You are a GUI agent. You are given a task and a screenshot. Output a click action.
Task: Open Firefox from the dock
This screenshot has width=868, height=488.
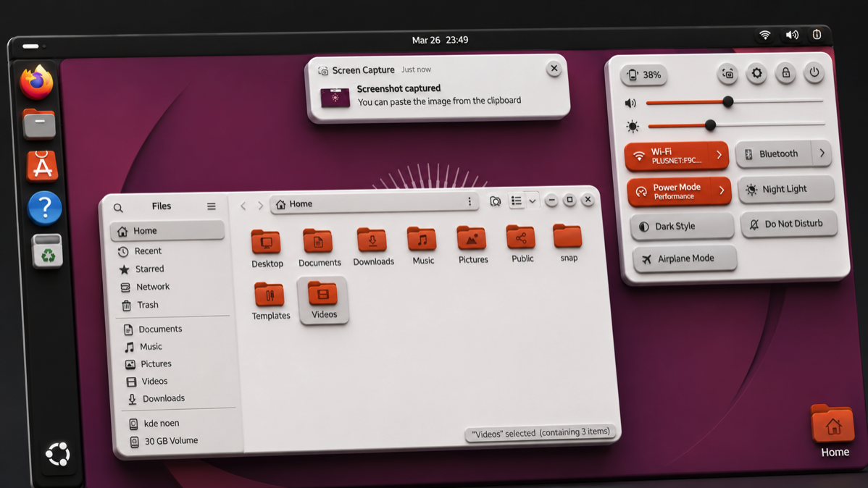(36, 82)
